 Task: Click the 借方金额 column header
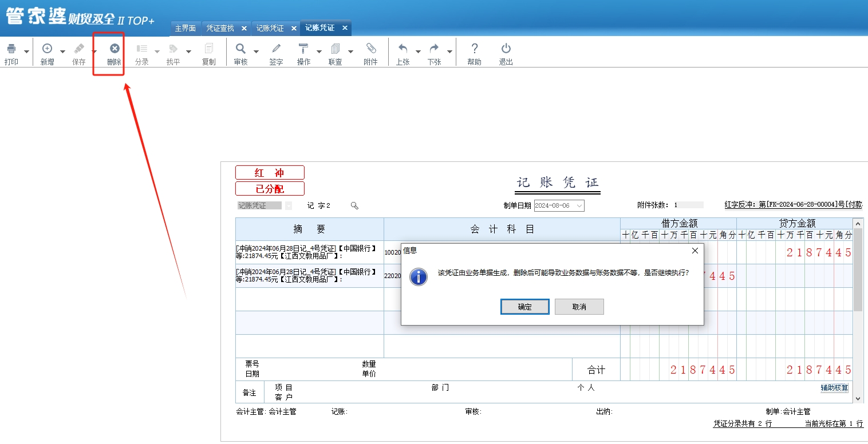pyautogui.click(x=679, y=224)
